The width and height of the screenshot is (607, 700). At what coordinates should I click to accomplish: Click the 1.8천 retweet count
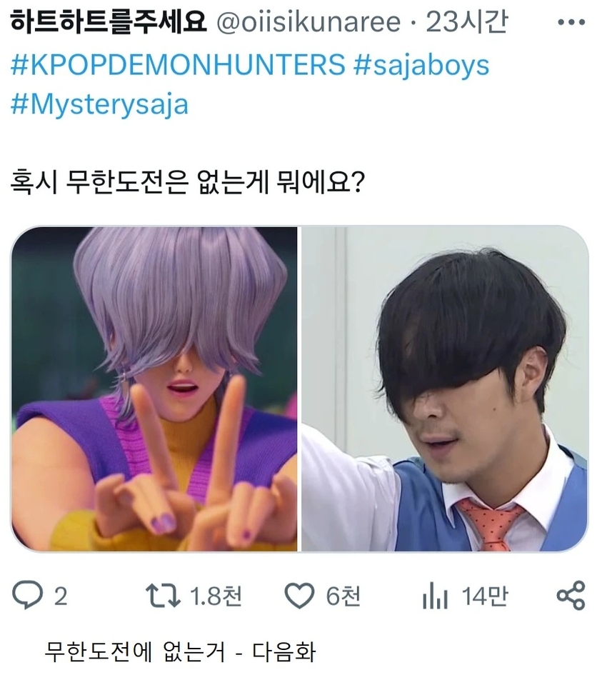point(216,596)
